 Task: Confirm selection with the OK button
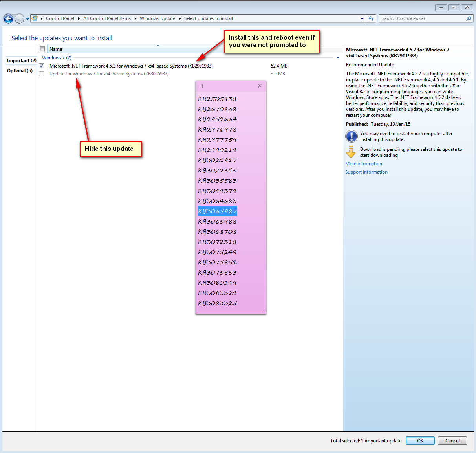tap(420, 441)
